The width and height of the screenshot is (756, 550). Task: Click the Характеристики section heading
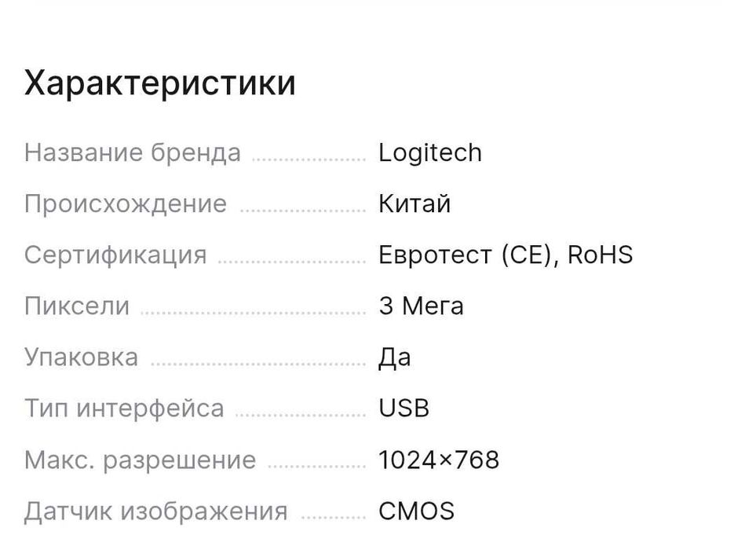[x=159, y=82]
